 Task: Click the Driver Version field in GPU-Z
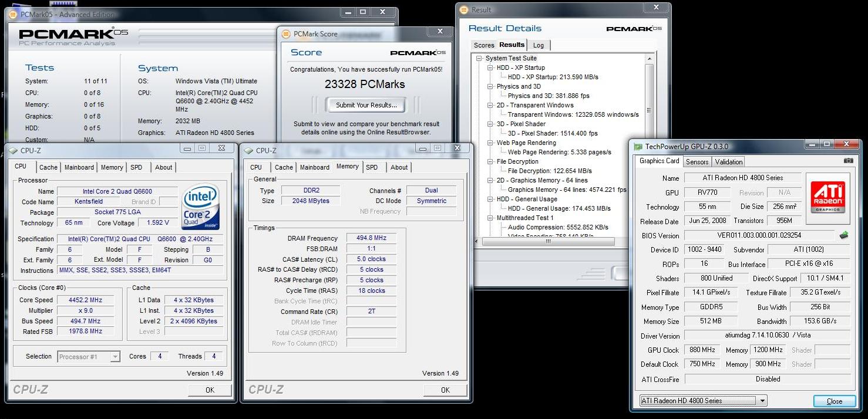click(768, 336)
